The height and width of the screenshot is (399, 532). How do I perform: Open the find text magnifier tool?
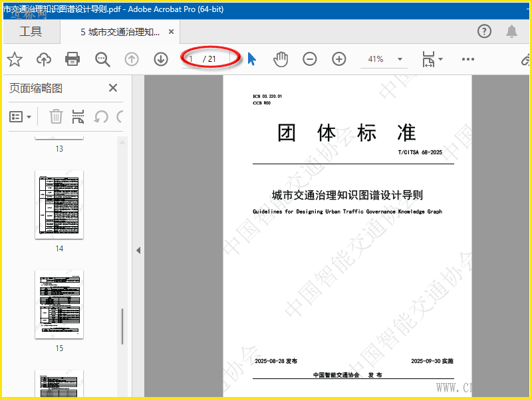click(x=102, y=59)
